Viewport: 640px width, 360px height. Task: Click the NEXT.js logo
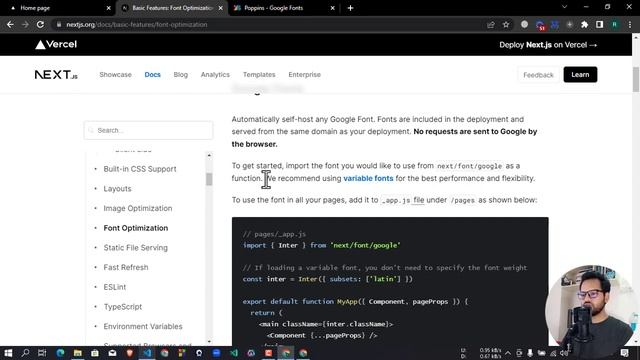(x=56, y=75)
